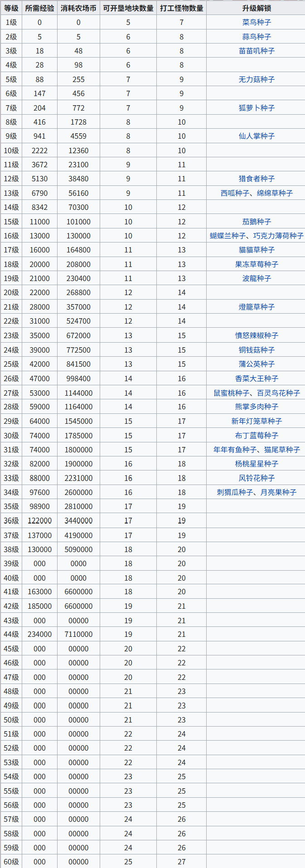Open the 果冻草莓种子 link
Image resolution: width=305 pixels, height=868 pixels.
(257, 264)
